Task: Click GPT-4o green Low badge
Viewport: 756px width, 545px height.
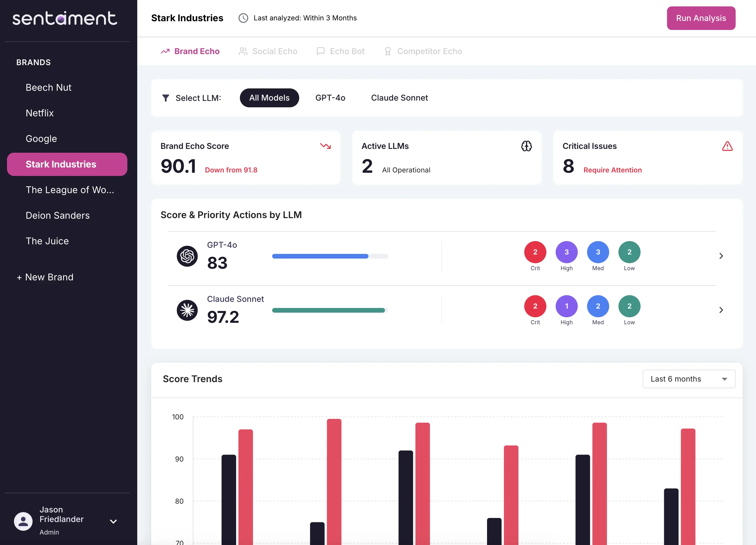Action: tap(629, 252)
